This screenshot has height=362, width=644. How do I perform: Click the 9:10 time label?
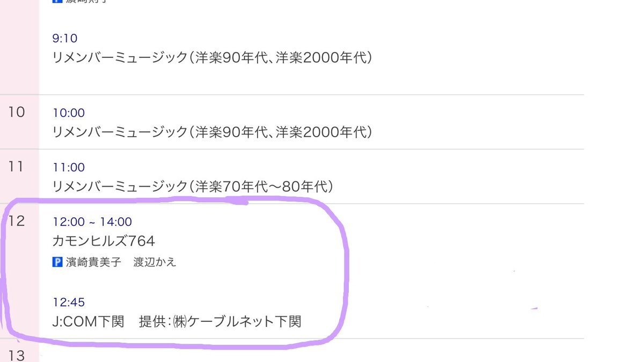[65, 38]
